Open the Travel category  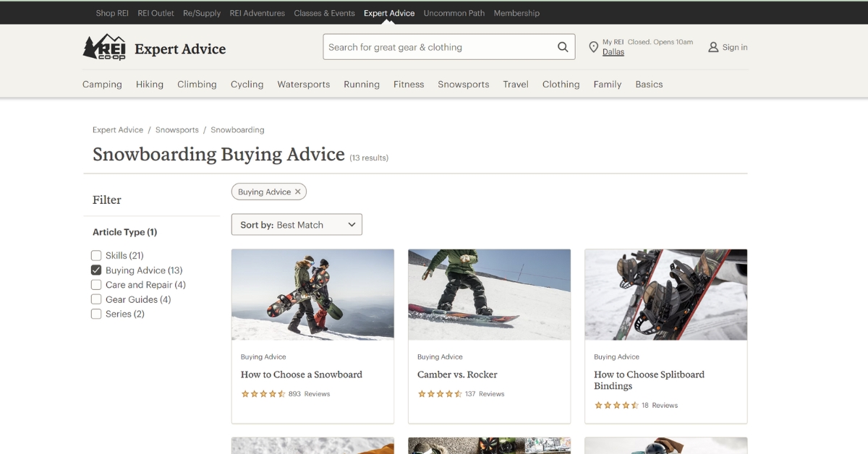(x=516, y=85)
